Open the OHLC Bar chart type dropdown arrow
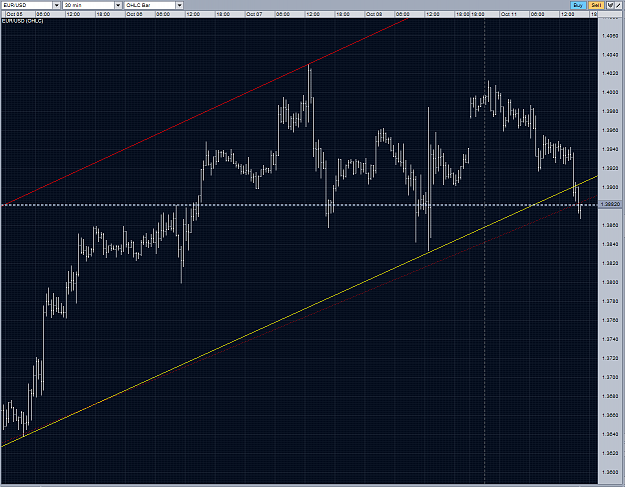The width and height of the screenshot is (625, 487). click(x=180, y=5)
